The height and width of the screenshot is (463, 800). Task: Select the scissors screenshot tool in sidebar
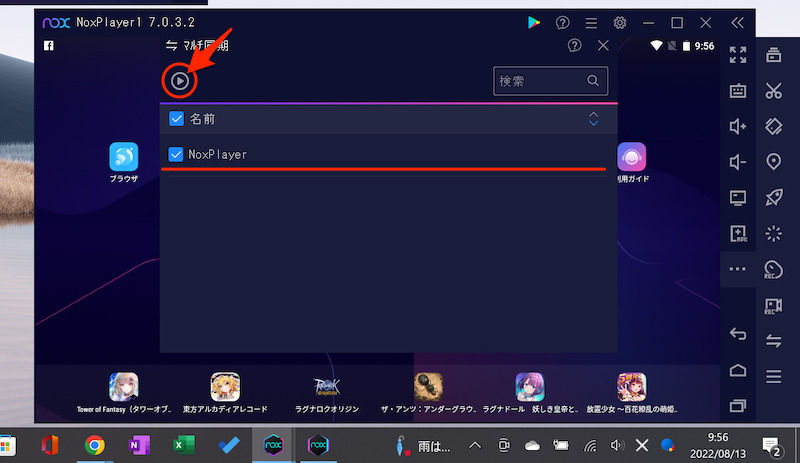773,91
